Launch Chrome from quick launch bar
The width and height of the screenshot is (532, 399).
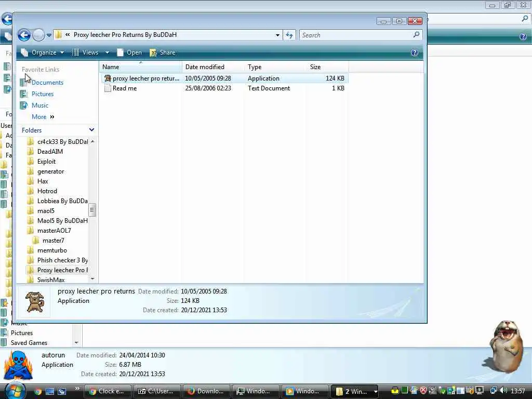click(37, 391)
